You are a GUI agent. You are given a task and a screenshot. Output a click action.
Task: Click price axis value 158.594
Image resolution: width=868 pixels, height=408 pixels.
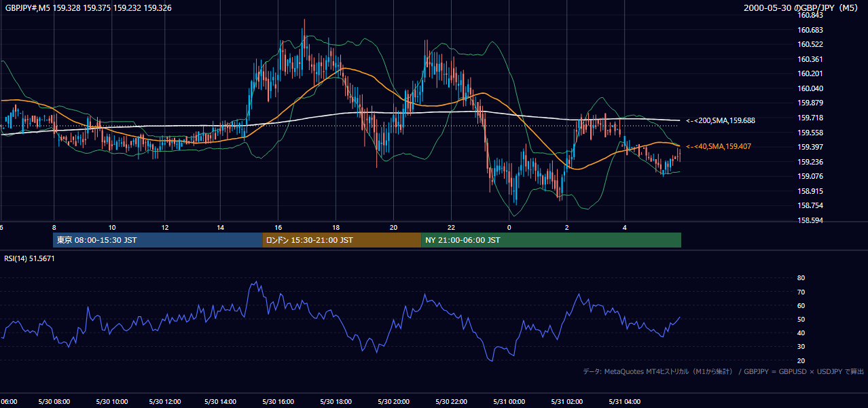[810, 220]
